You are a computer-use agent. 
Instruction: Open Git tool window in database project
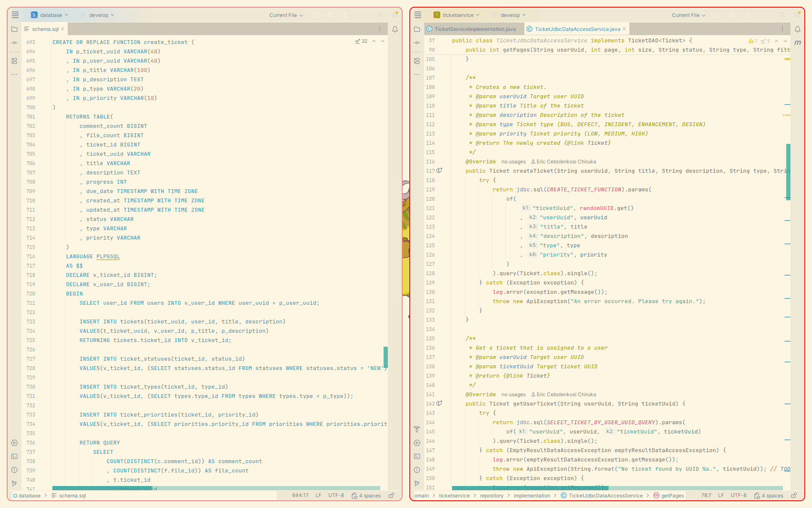click(x=14, y=483)
